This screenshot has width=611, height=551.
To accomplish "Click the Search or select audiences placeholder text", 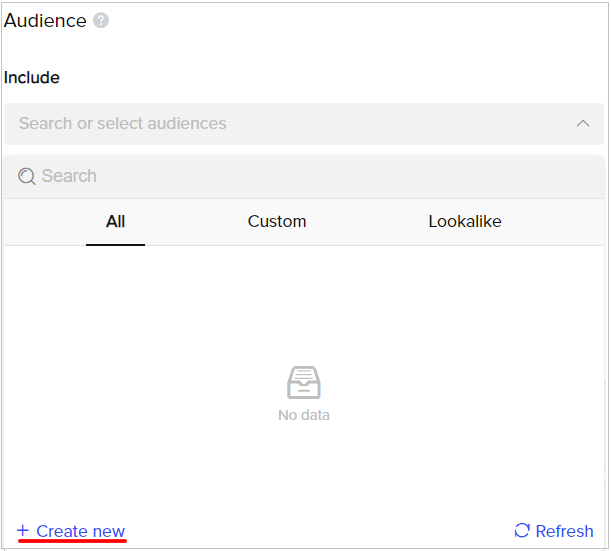I will 123,124.
